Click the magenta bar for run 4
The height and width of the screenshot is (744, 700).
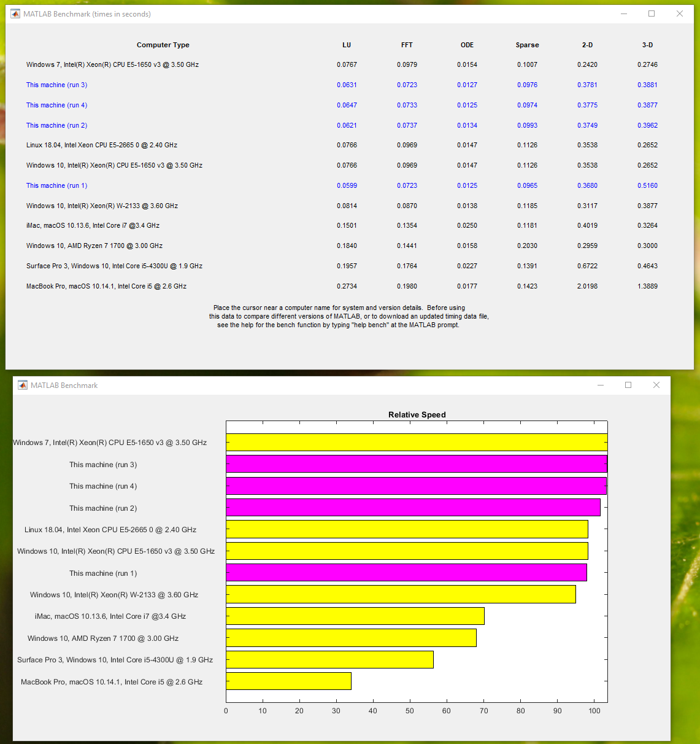416,486
